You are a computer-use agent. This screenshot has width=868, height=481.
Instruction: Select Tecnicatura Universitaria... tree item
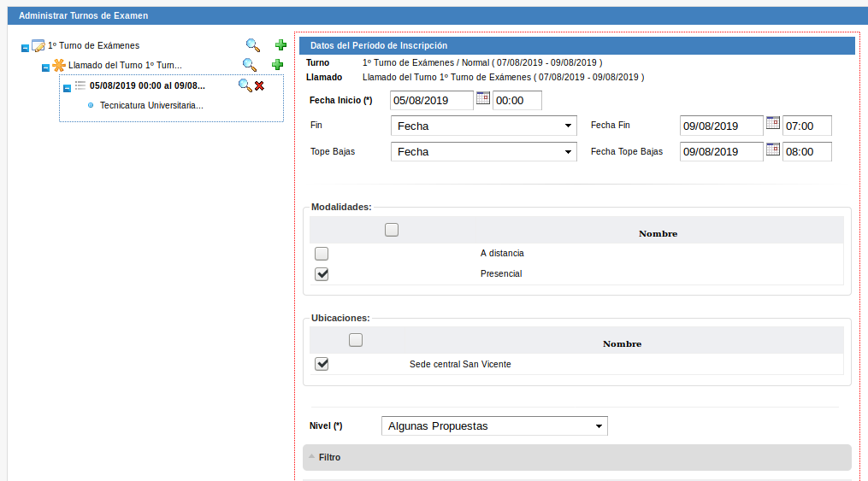click(151, 105)
